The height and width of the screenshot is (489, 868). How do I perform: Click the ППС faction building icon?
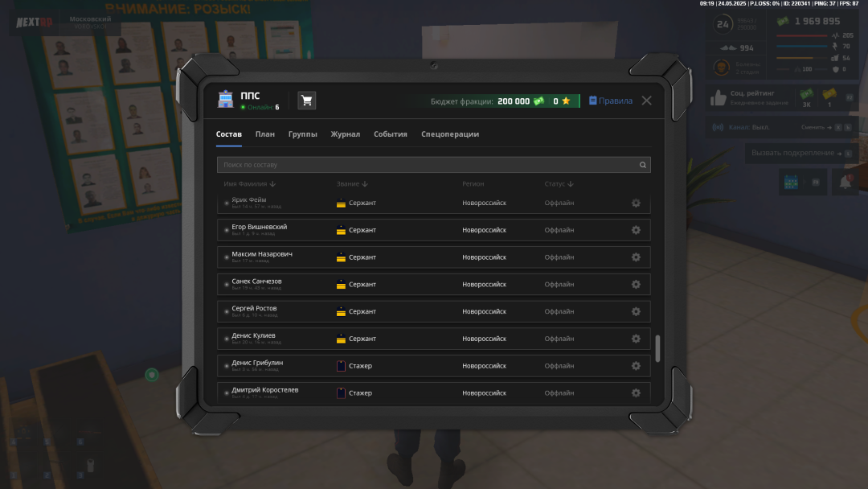[x=226, y=101]
